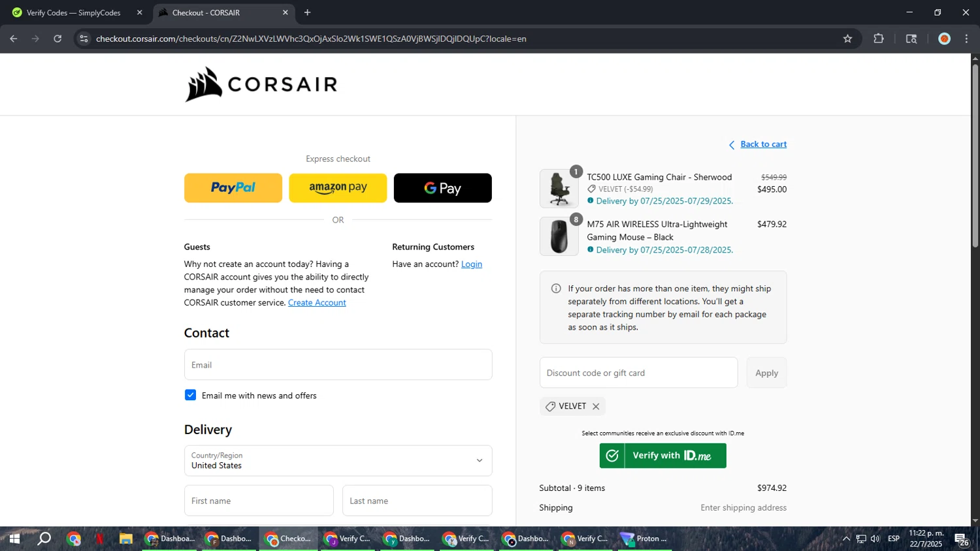Viewport: 980px width, 551px height.
Task: Click the checkout URL in the address bar
Action: (311, 39)
